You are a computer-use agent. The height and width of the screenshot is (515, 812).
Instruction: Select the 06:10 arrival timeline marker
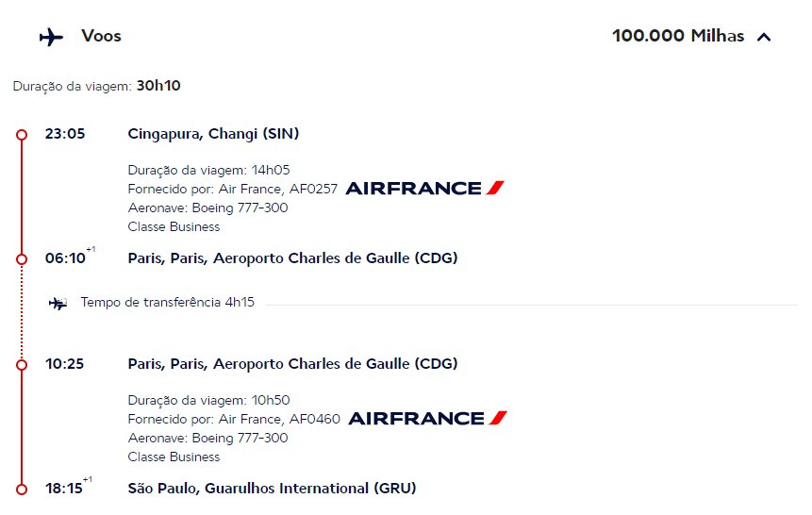(22, 259)
